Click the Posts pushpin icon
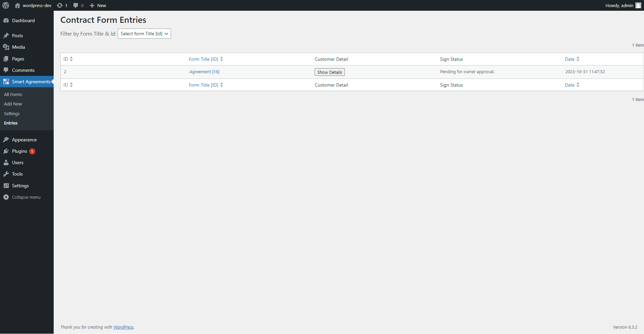The height and width of the screenshot is (334, 644). 6,36
